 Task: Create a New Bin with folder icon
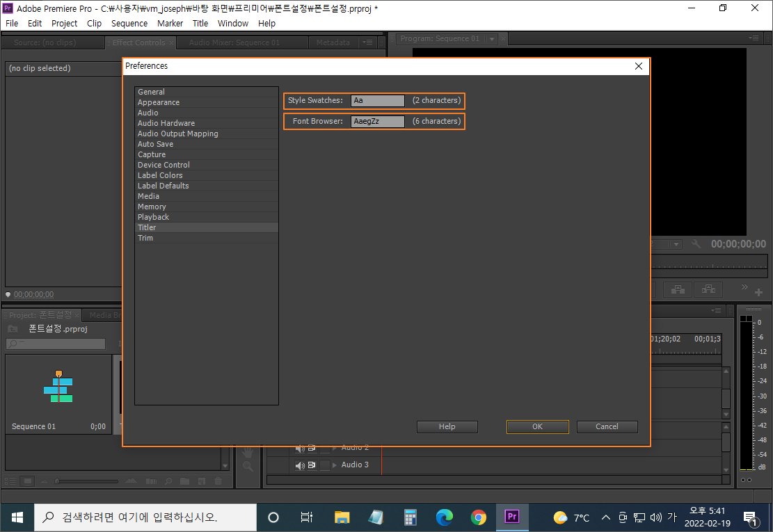pos(185,481)
